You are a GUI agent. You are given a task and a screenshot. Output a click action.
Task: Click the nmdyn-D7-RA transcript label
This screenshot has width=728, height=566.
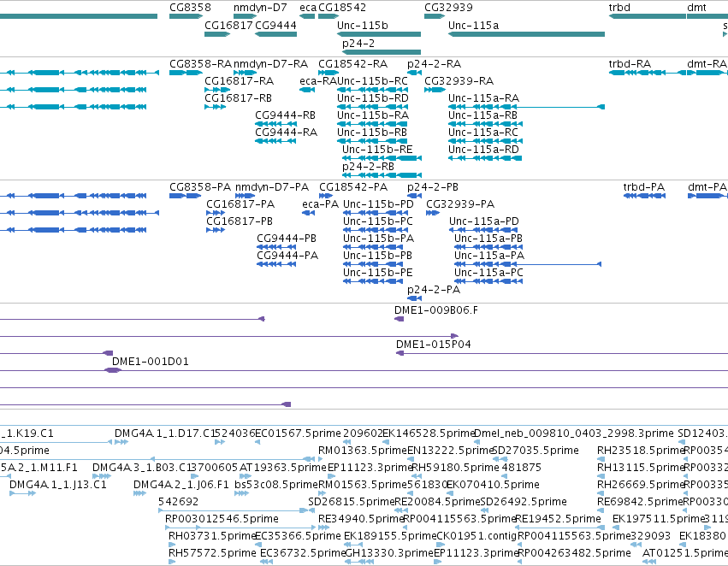(x=270, y=63)
